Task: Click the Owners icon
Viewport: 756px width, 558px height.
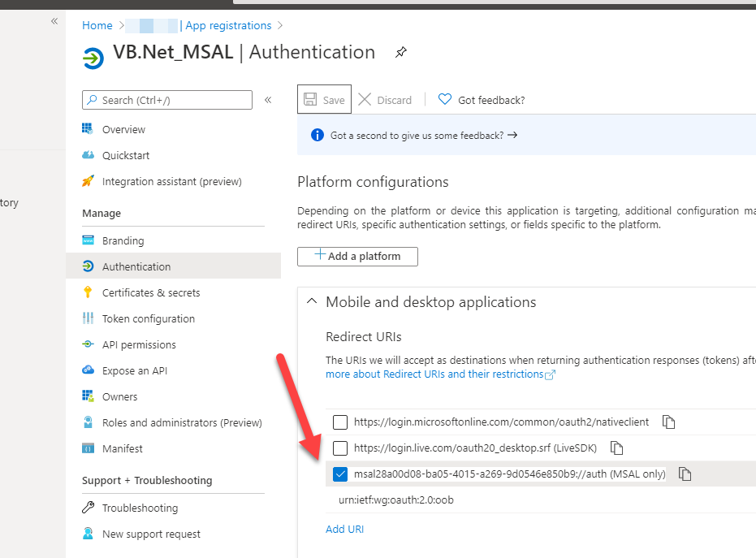Action: [x=88, y=396]
